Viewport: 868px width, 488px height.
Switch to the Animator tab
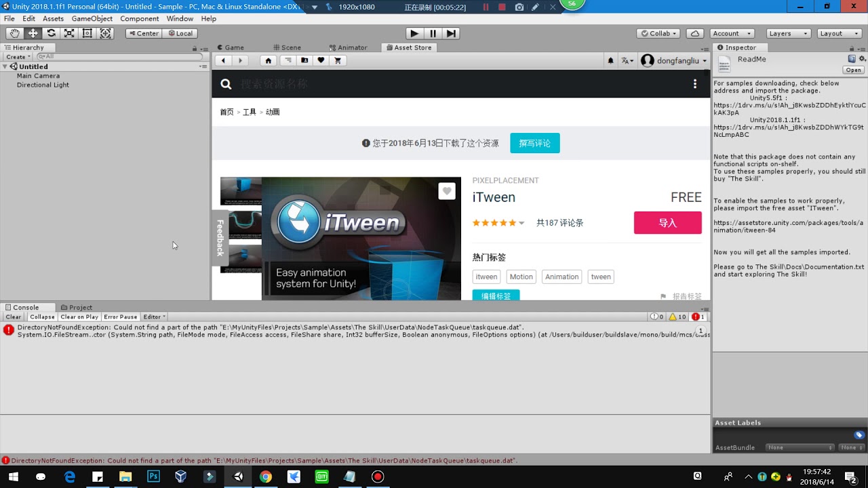348,47
